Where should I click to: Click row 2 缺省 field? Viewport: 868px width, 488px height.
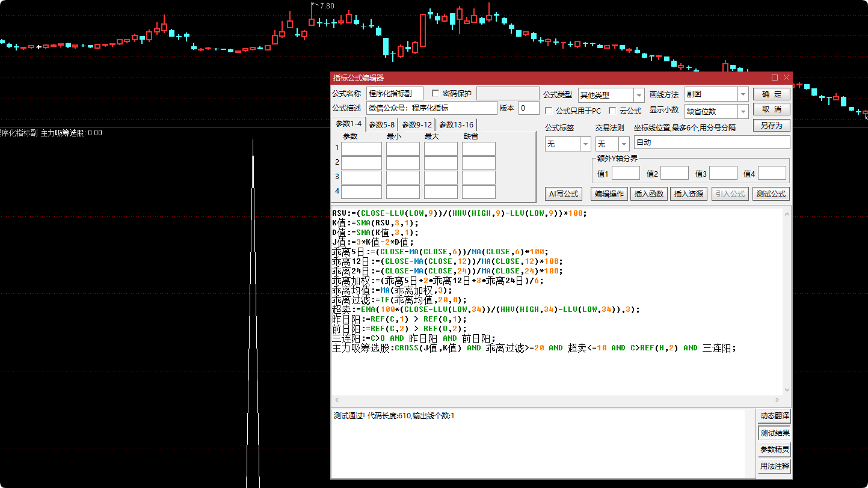479,163
